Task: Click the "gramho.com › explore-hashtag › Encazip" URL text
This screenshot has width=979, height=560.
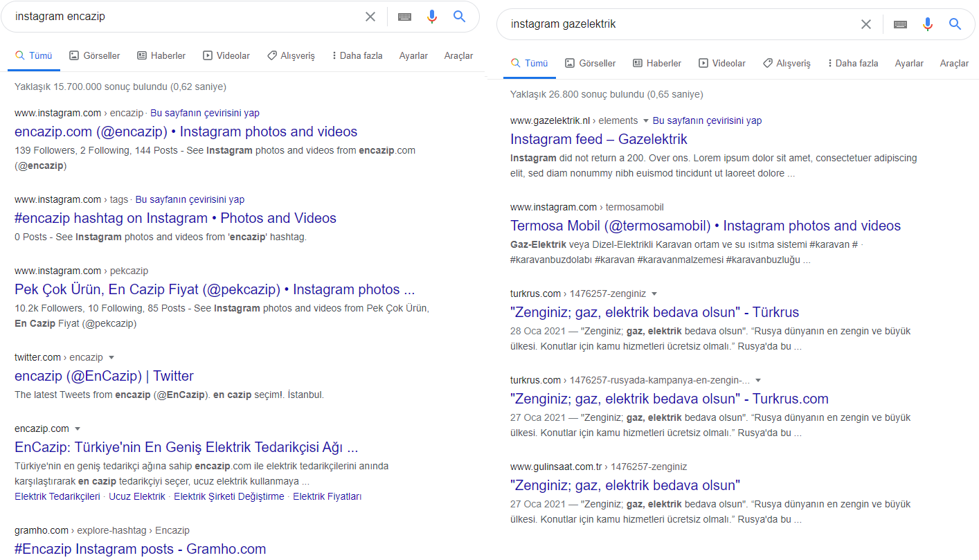Action: (102, 530)
